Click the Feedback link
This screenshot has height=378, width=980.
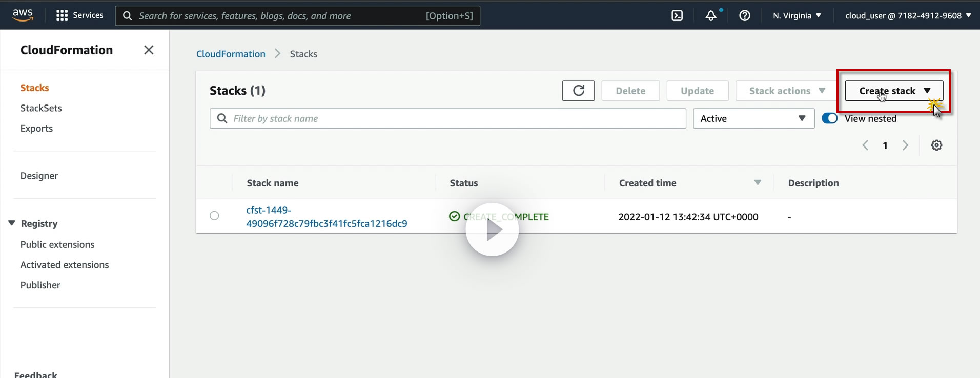point(36,374)
